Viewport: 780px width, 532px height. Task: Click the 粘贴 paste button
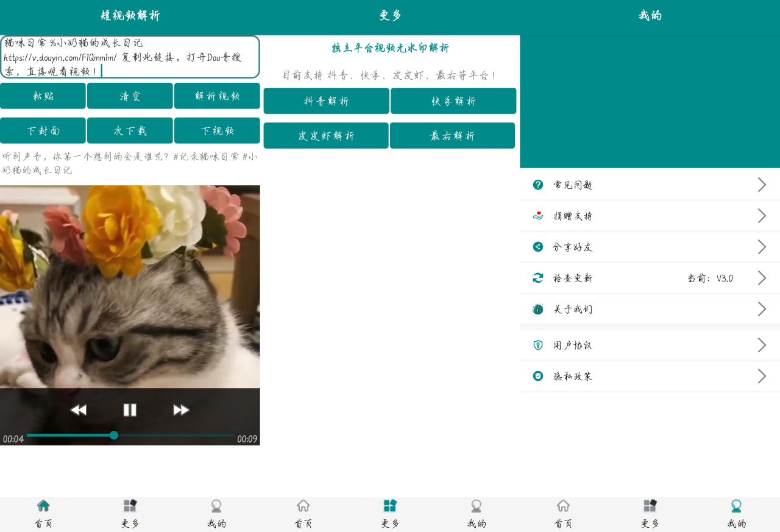click(x=43, y=96)
